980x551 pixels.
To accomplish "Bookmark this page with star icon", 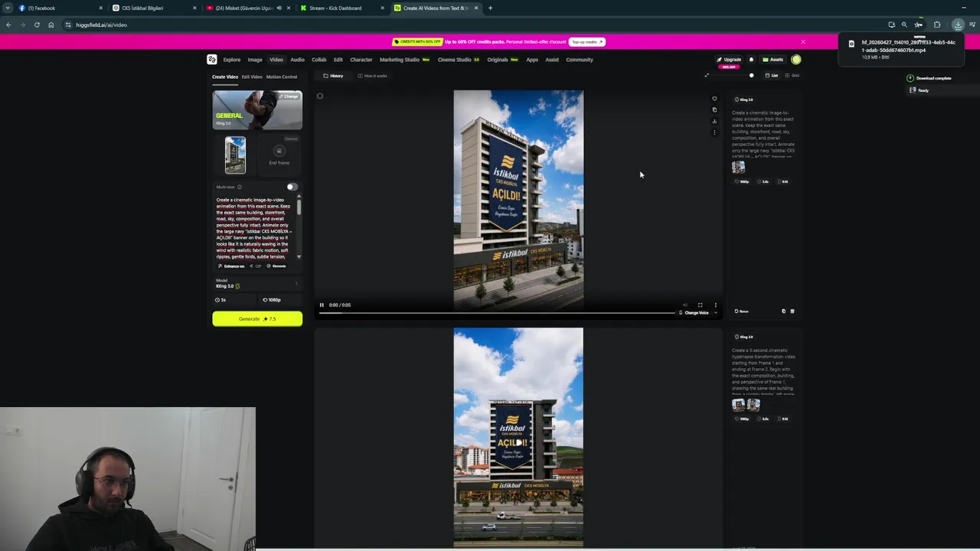I will tap(918, 24).
